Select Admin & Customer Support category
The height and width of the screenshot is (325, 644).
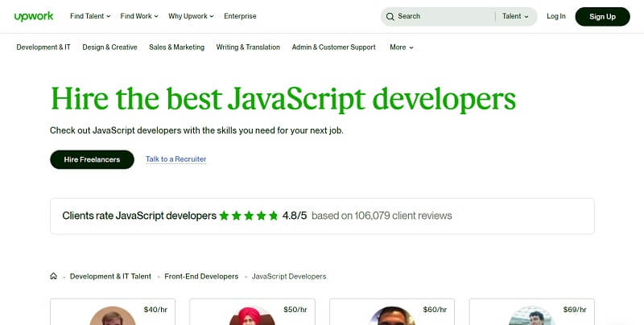coord(333,47)
